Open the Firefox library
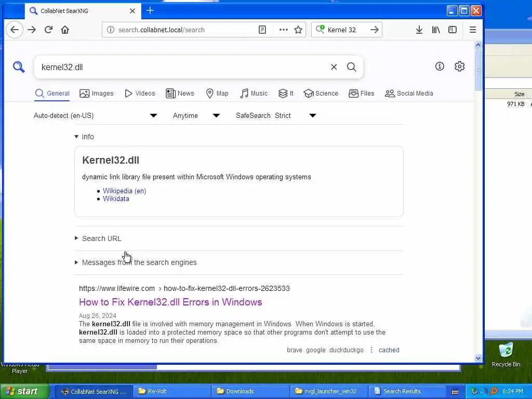Screen dimensions: 532x399 (436, 30)
